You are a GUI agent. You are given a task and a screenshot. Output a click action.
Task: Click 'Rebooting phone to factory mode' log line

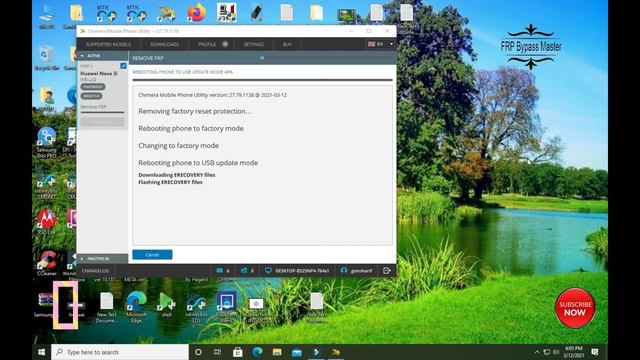pos(191,128)
